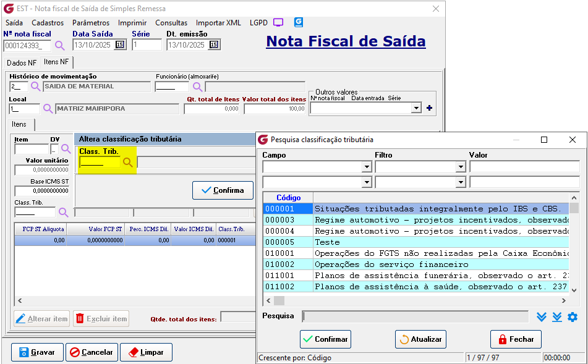Click the first Valor input field
Screen dimensions: 588x364
[x=525, y=167]
